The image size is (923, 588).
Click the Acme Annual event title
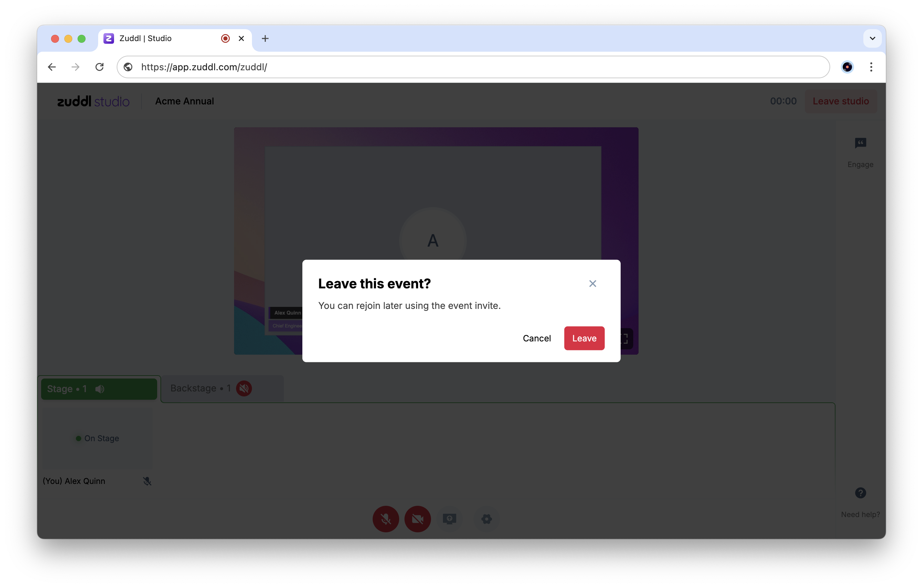[x=184, y=101]
